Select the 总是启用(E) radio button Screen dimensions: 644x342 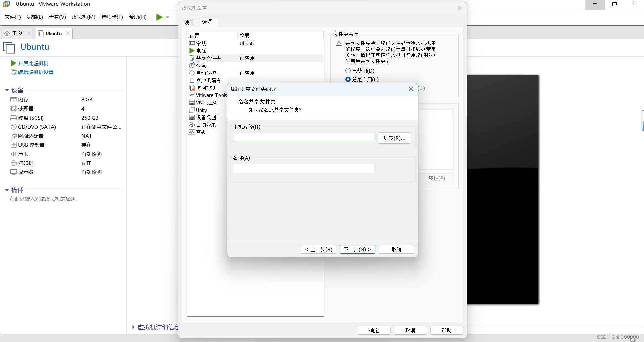click(x=348, y=79)
